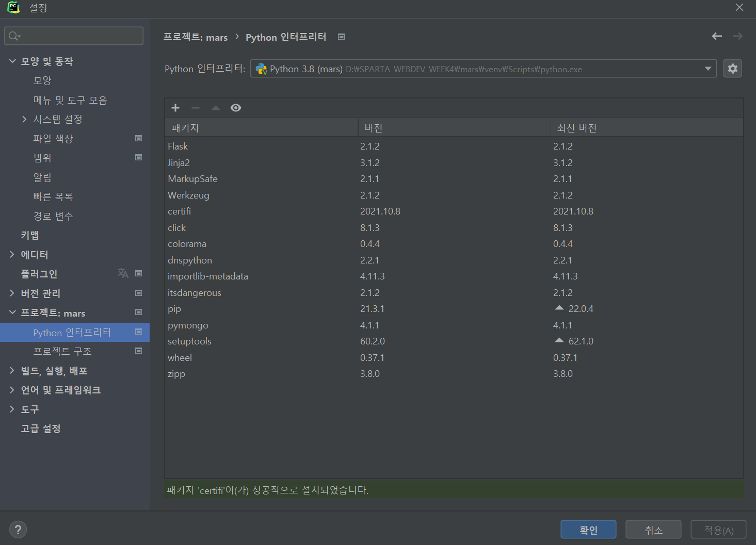Open the Python interpreter dropdown

708,69
